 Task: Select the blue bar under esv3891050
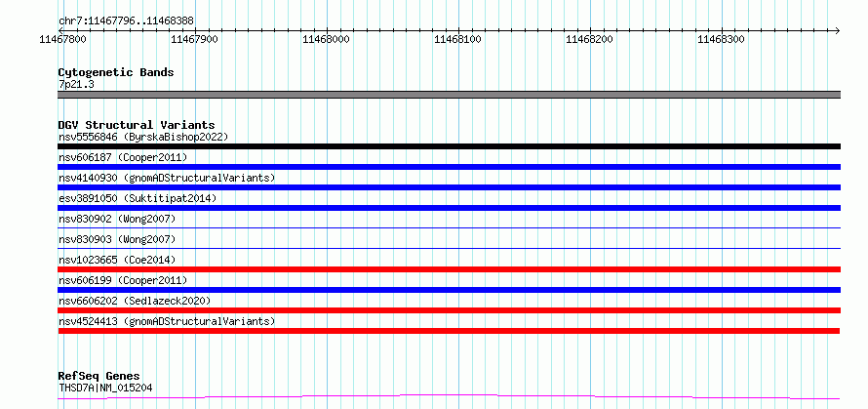point(449,208)
